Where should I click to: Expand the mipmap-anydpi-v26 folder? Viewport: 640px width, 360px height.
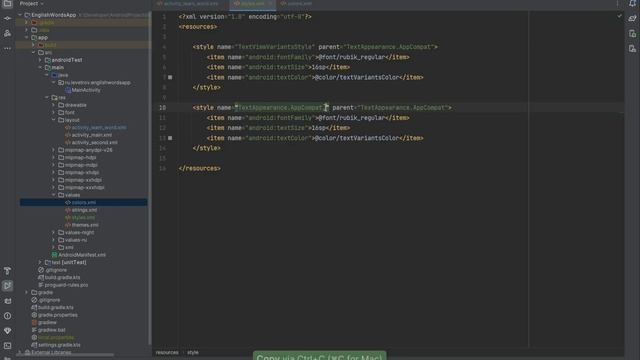[x=53, y=150]
